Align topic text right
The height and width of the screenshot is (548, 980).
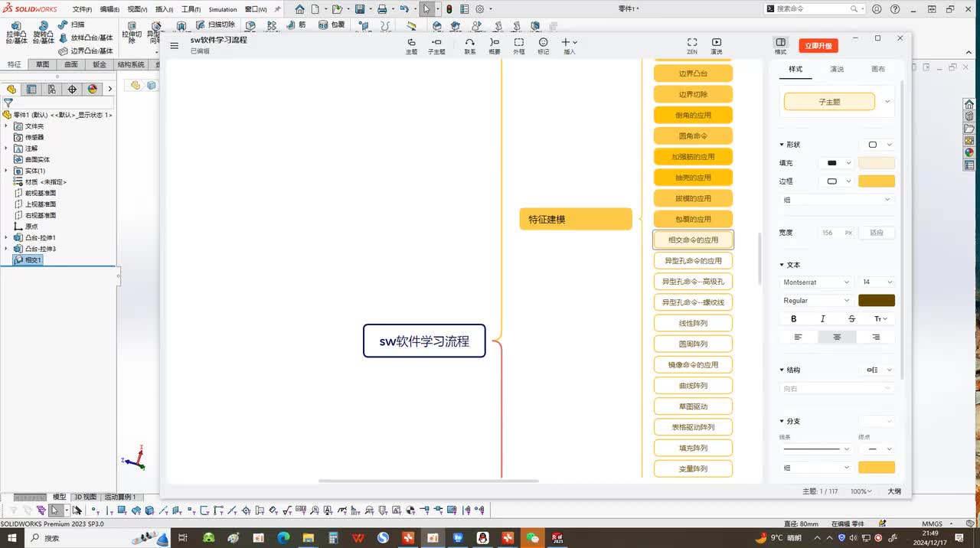pos(876,337)
